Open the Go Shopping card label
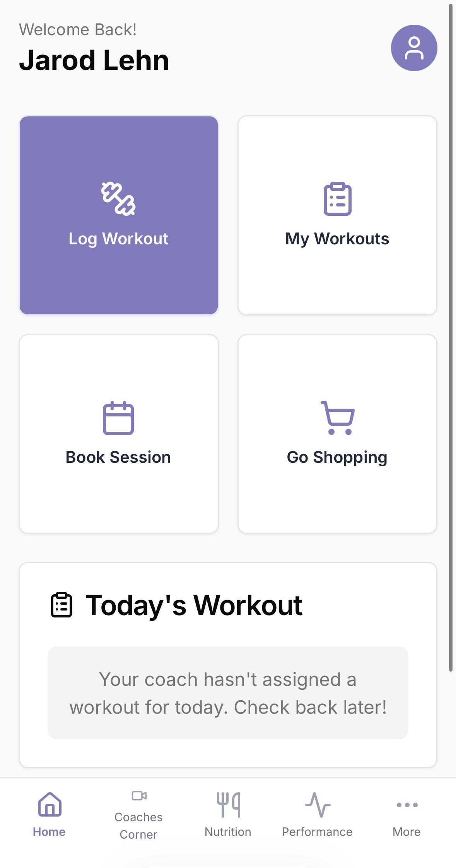 [x=337, y=457]
